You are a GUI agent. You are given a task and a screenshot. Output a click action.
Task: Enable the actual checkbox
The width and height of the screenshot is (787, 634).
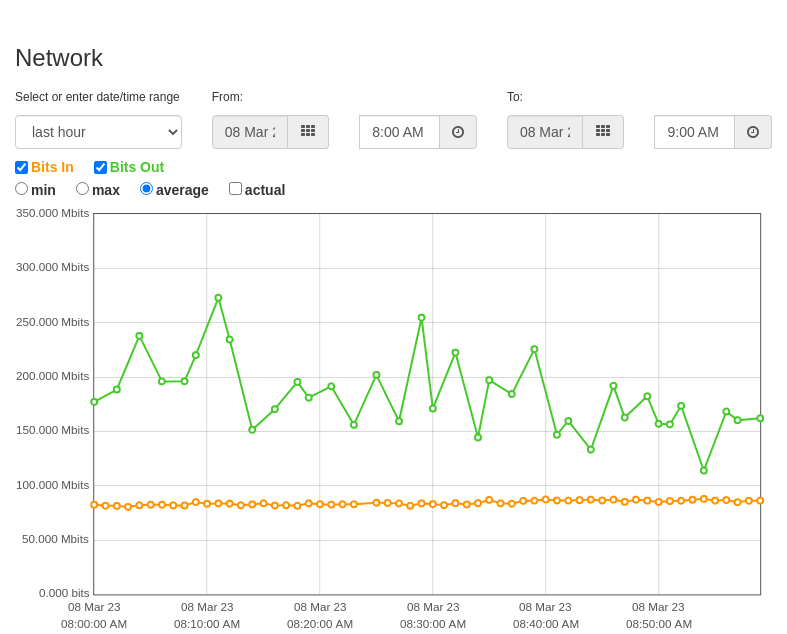point(235,189)
